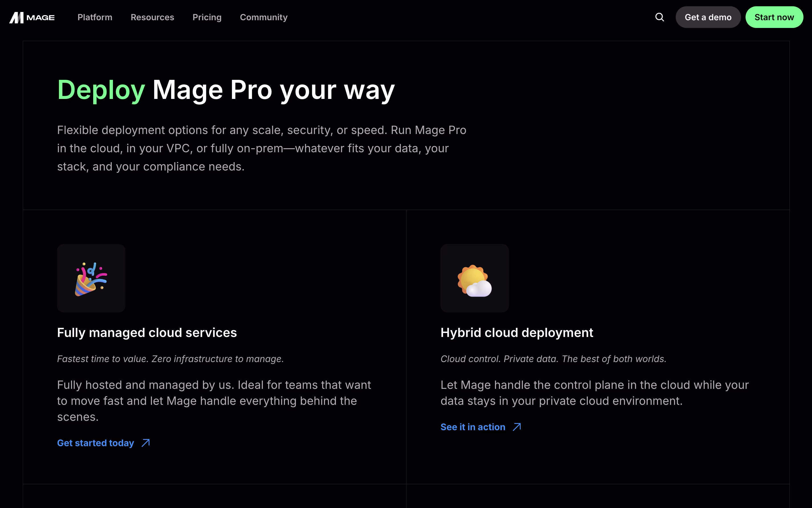Click the arrow next to Get started today
The image size is (812, 508).
[x=146, y=443]
